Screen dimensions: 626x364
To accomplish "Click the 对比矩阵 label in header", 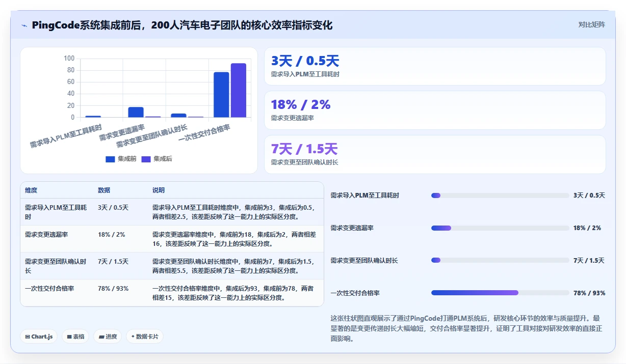I will click(x=591, y=24).
